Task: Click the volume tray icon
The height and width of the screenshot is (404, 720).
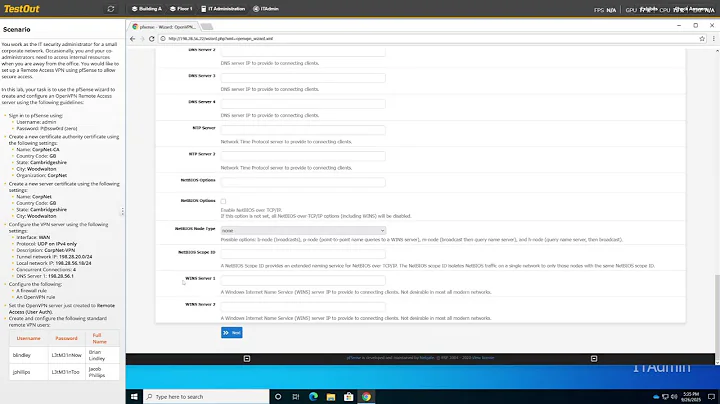Action: click(x=674, y=397)
